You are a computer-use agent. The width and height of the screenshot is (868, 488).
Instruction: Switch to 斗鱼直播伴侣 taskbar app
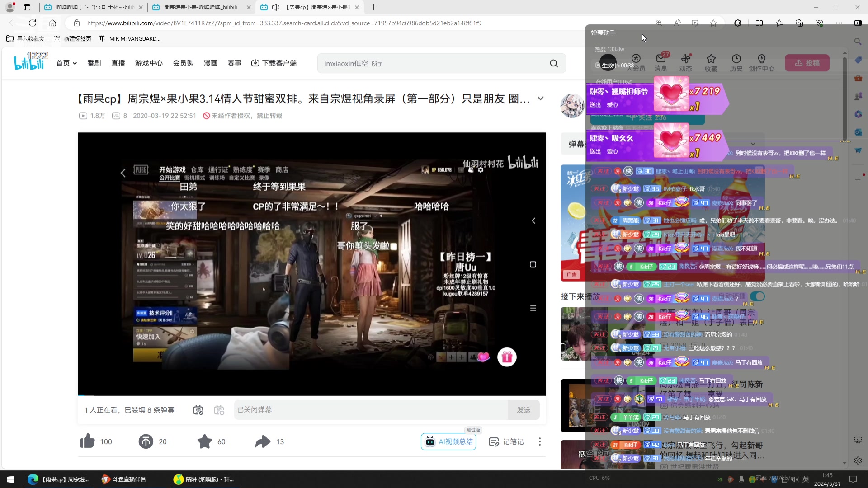[x=123, y=479]
